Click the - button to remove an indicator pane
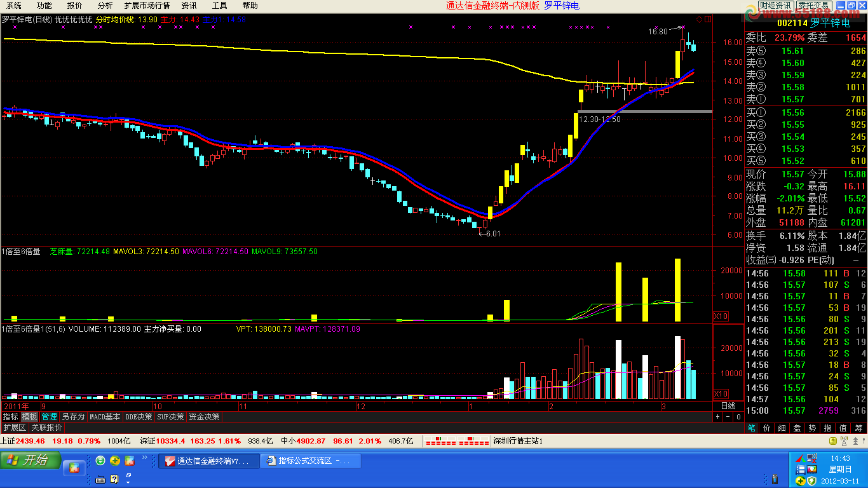868x488 pixels. (x=728, y=417)
